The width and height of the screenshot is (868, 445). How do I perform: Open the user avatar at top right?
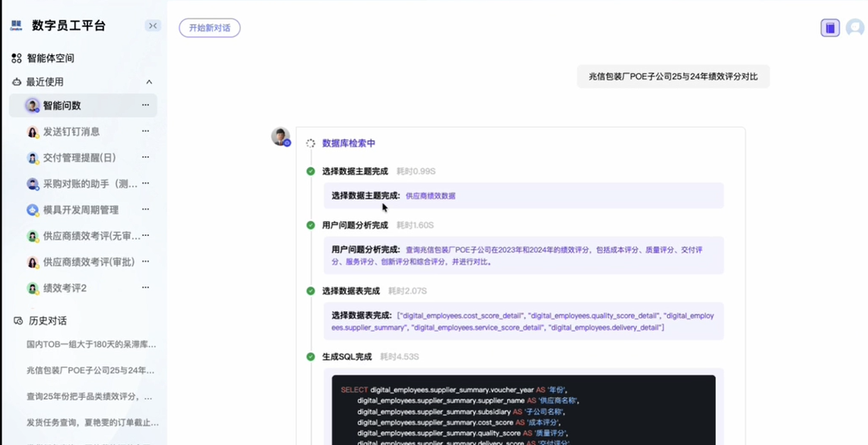[854, 28]
